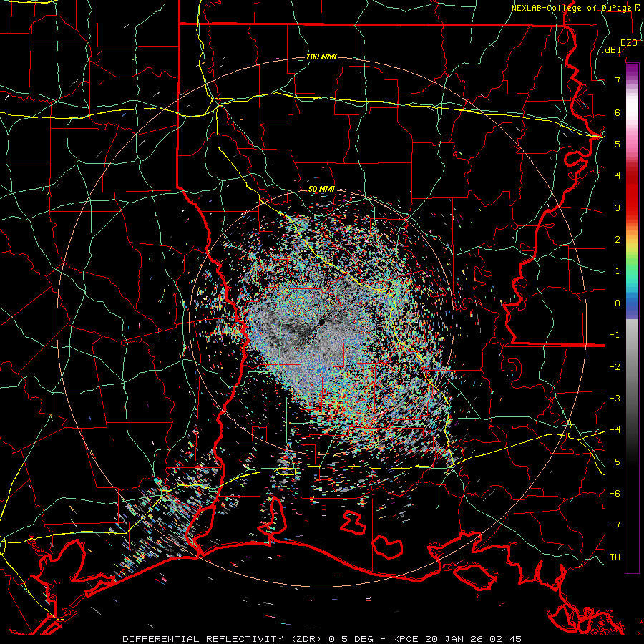The width and height of the screenshot is (644, 644).
Task: Select the 5 dB tick label
Action: (x=618, y=144)
